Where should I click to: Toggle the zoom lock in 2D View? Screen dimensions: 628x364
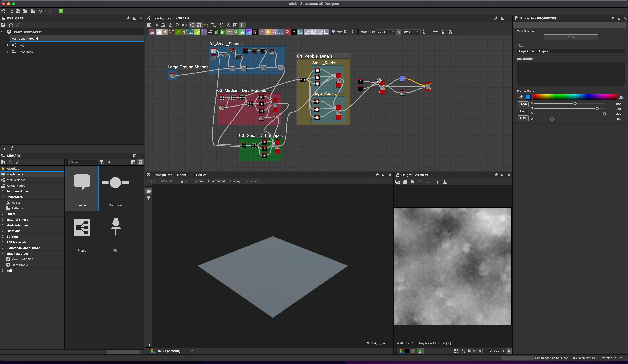tap(509, 351)
